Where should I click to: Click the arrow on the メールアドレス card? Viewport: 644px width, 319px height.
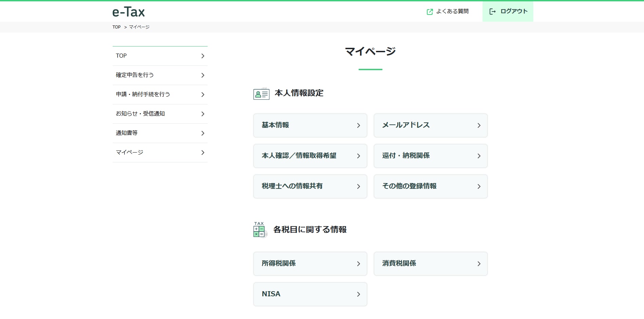pos(479,125)
